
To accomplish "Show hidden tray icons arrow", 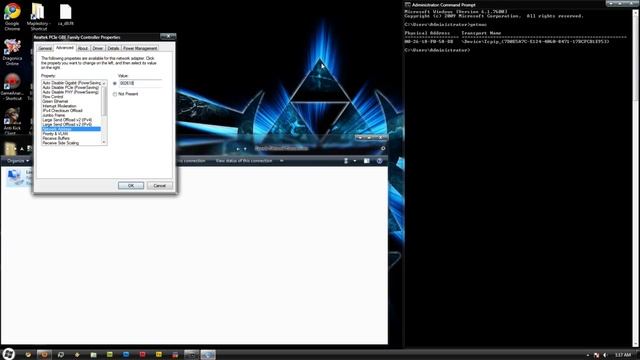I will (588, 356).
